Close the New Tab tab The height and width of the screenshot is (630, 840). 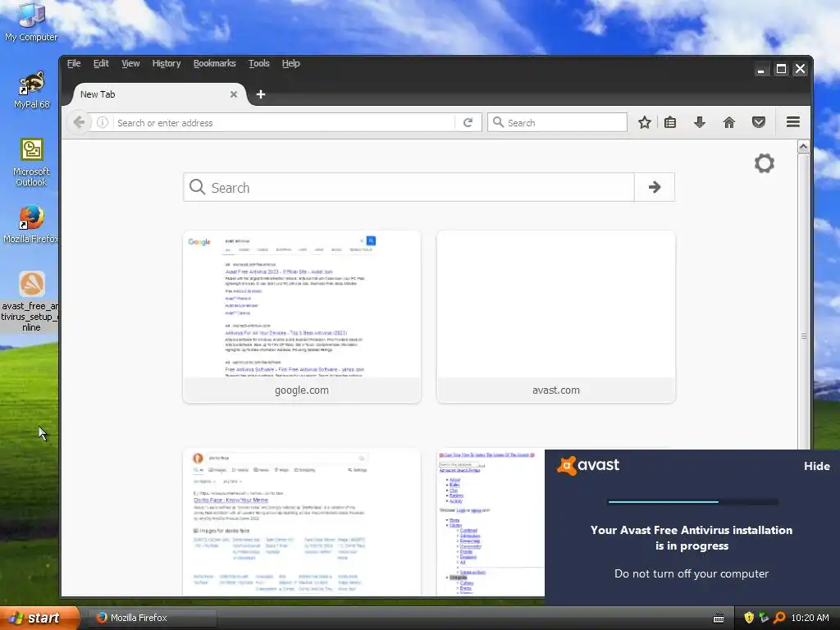234,94
